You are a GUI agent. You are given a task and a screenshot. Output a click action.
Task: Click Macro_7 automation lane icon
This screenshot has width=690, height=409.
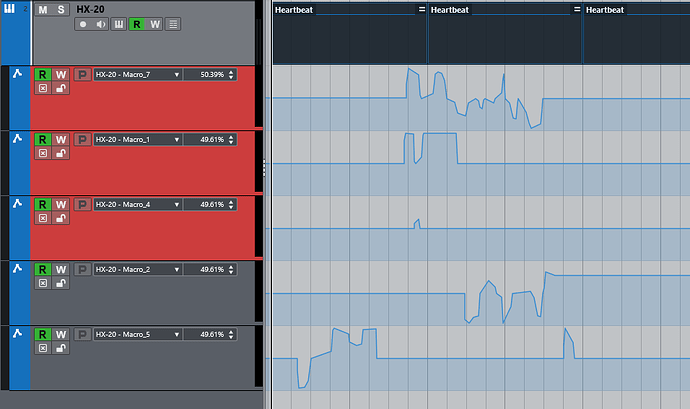(17, 73)
